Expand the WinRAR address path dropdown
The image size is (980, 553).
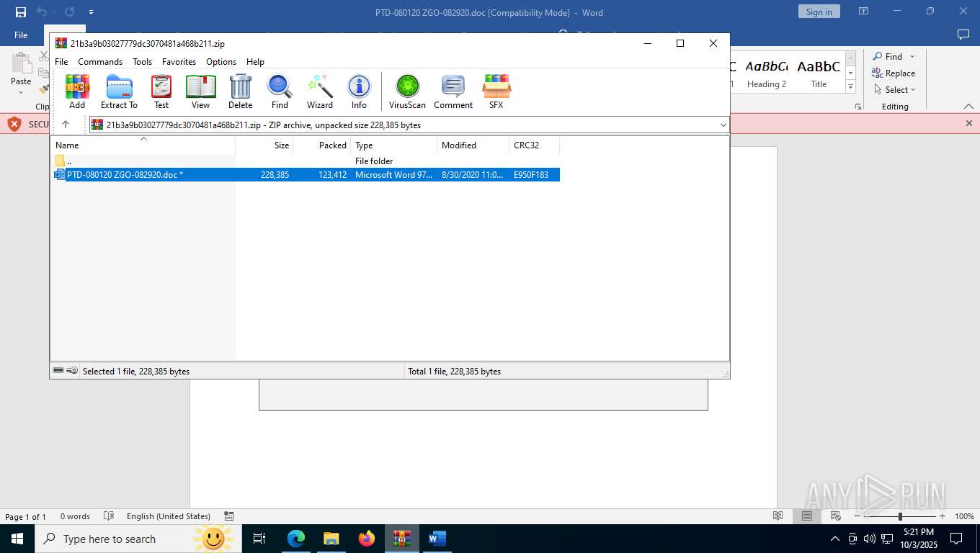click(x=723, y=125)
